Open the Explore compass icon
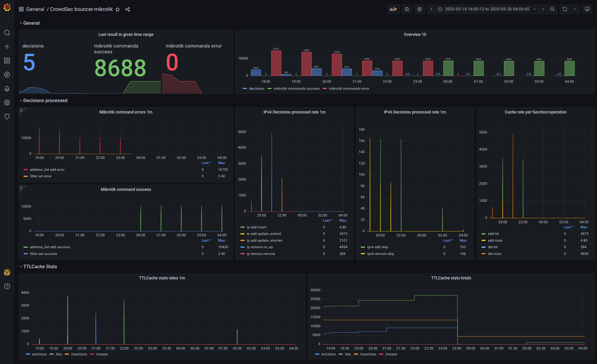This screenshot has height=364, width=597. [x=7, y=75]
